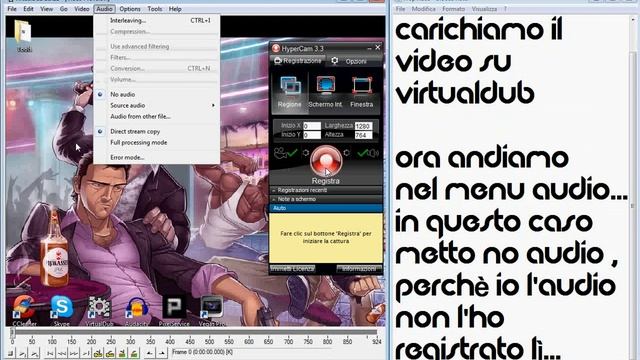Click the Altezza input field

[x=363, y=135]
